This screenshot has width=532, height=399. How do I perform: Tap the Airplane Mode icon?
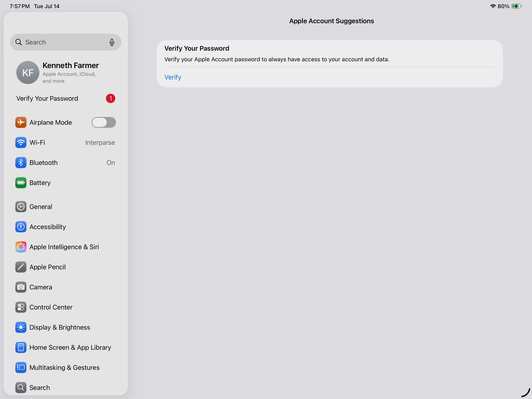click(21, 122)
